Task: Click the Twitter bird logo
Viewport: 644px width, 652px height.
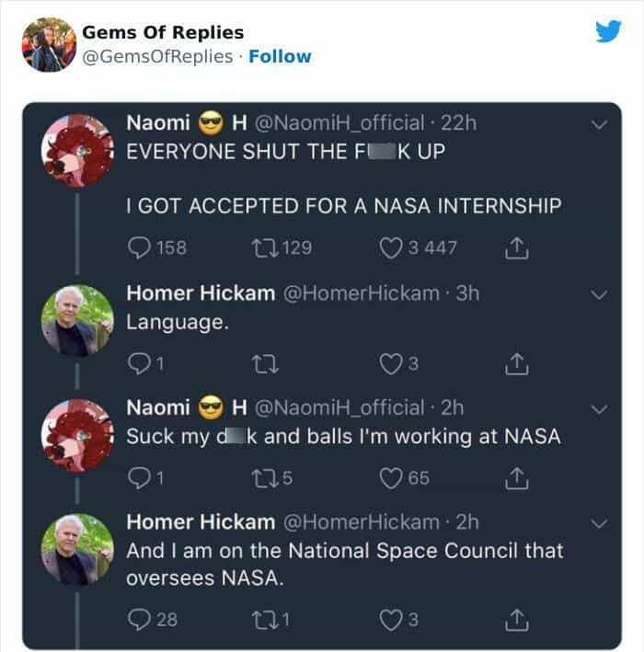Action: click(x=608, y=31)
